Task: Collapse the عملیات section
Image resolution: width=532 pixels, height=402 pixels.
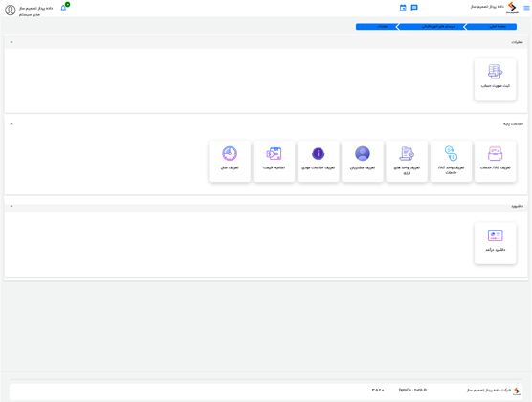Action: pyautogui.click(x=11, y=42)
